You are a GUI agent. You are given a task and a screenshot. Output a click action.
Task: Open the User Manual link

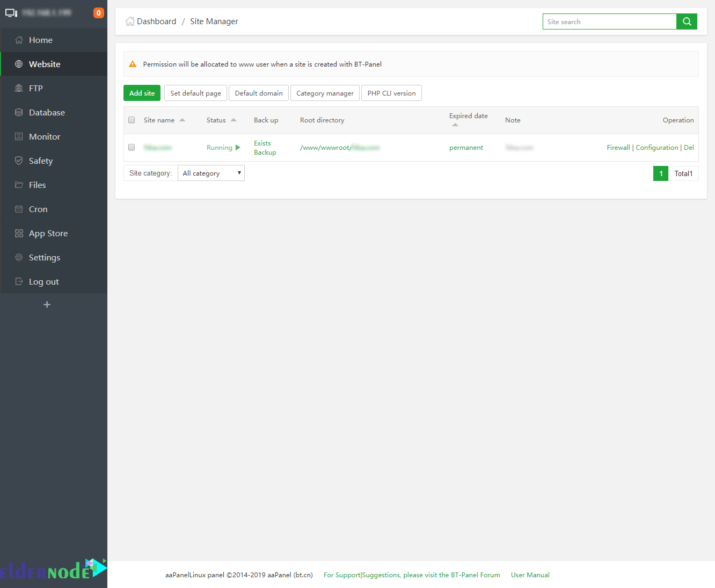(x=530, y=575)
